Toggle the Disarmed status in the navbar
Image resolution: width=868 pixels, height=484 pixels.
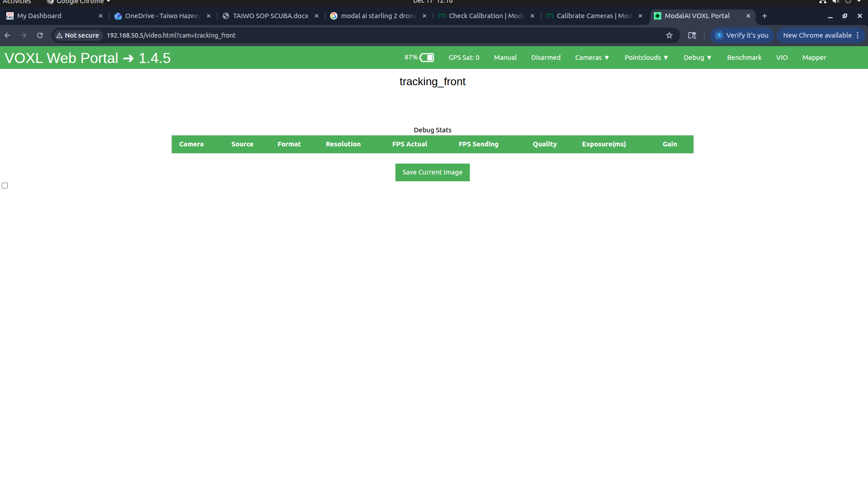click(545, 58)
